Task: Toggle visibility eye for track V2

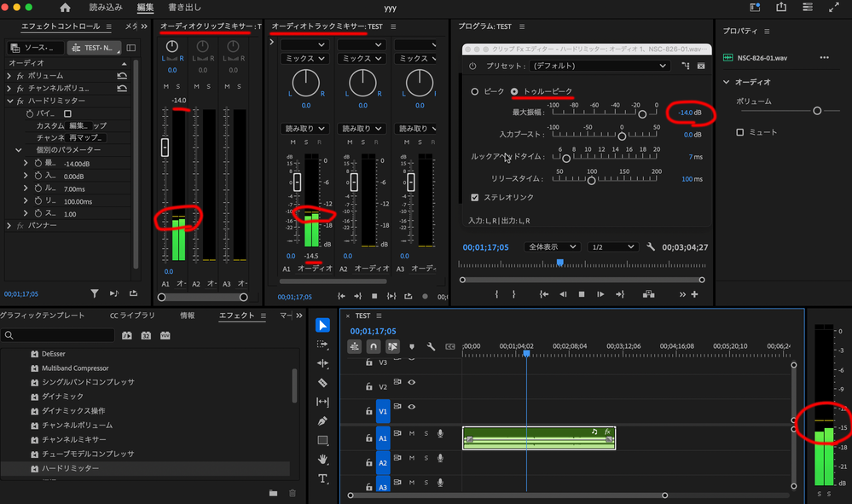Action: click(x=412, y=383)
